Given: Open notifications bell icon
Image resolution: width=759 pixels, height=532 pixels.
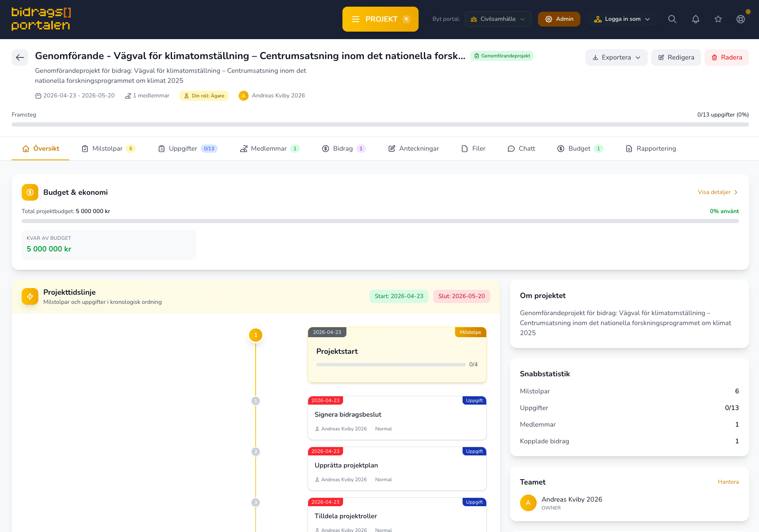Looking at the screenshot, I should (x=695, y=19).
